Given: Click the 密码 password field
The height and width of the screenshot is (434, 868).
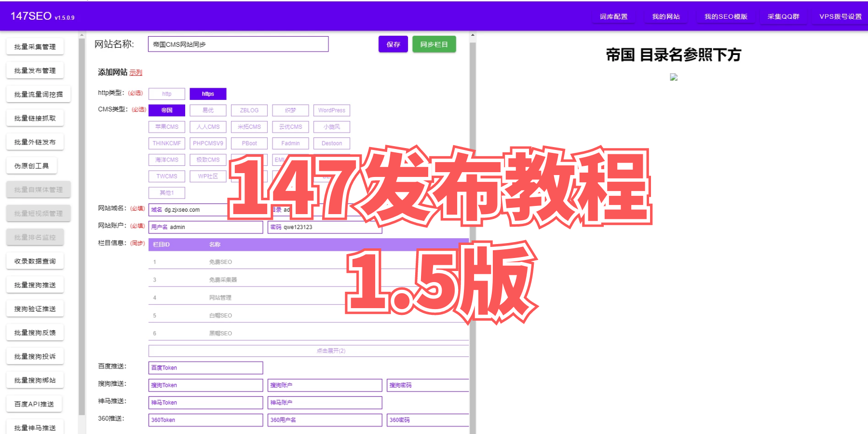Looking at the screenshot, I should (325, 227).
